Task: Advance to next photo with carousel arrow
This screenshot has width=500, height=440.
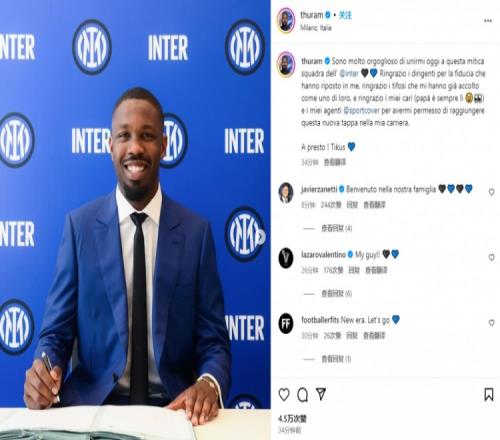Action: pyautogui.click(x=261, y=236)
